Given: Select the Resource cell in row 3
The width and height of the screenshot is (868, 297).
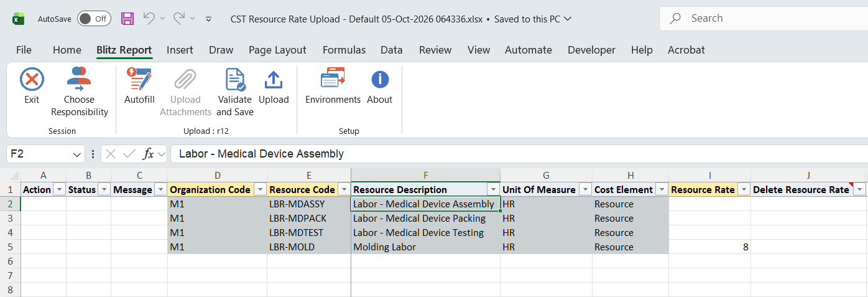Looking at the screenshot, I should 630,219.
